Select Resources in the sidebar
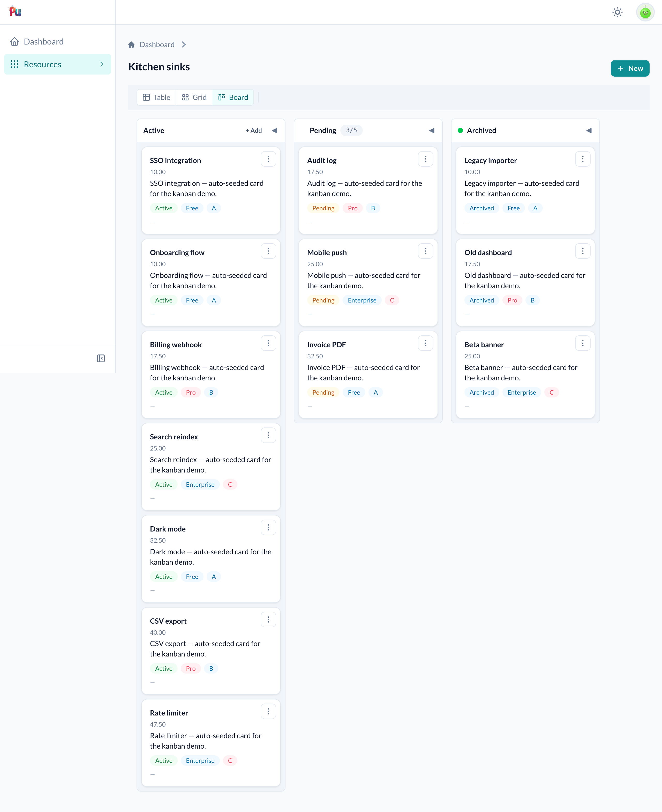This screenshot has width=662, height=812. [58, 64]
